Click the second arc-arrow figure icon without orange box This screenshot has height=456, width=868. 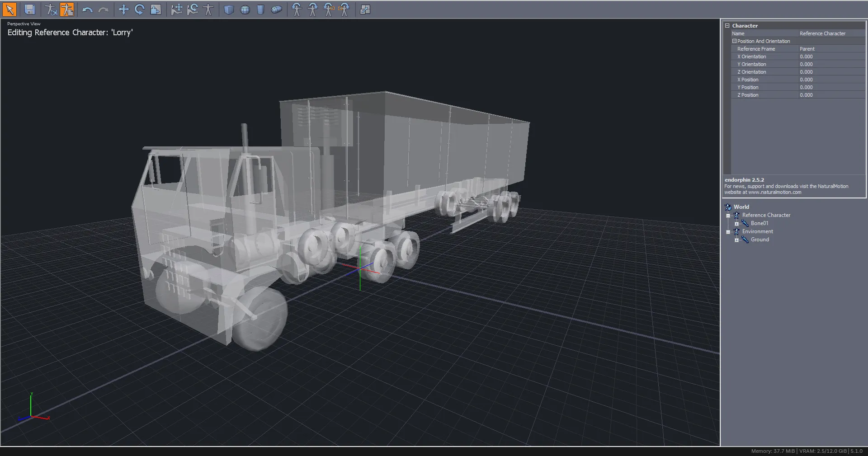pos(312,9)
